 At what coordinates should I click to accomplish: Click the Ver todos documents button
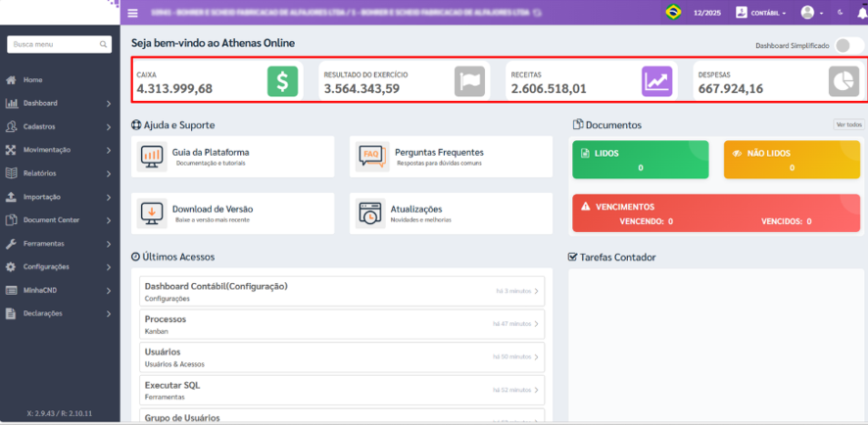[848, 124]
